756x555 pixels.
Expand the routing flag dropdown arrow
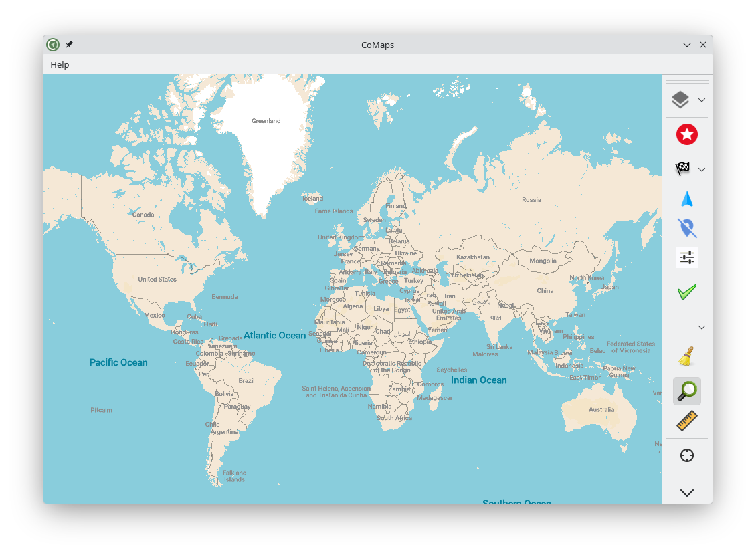click(702, 170)
